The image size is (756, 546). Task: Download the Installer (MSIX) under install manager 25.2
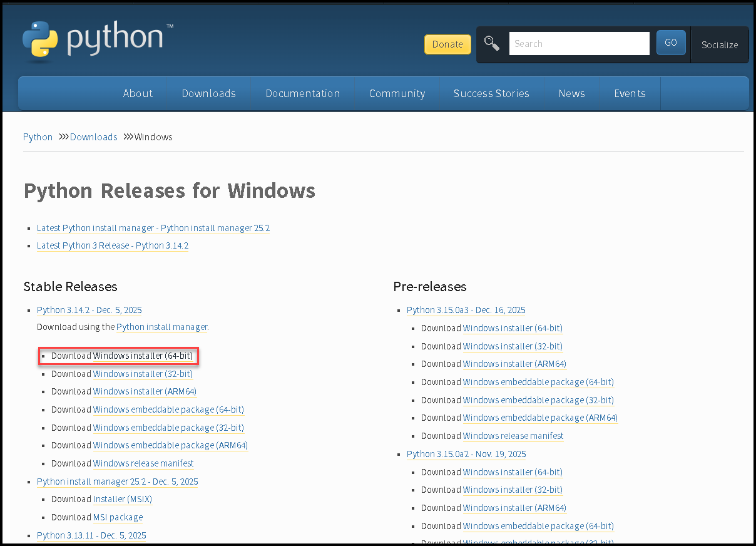[122, 499]
